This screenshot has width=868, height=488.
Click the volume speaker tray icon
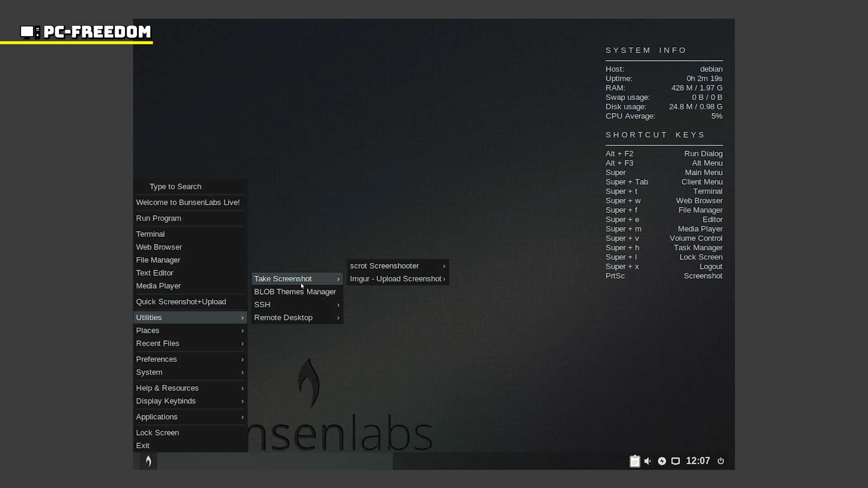pyautogui.click(x=648, y=461)
